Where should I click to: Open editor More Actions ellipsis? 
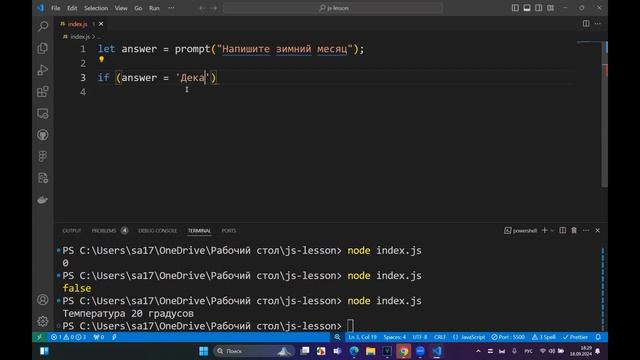[598, 24]
